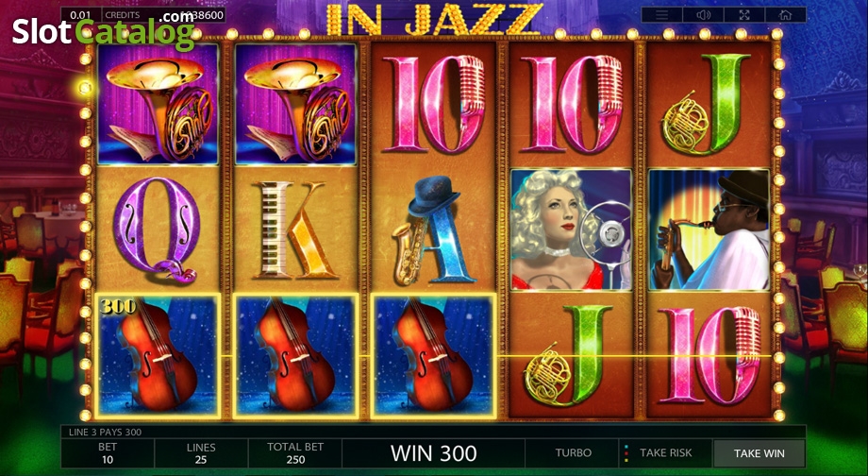This screenshot has height=476, width=868.
Task: Click the cello symbol marked 300
Action: point(158,356)
